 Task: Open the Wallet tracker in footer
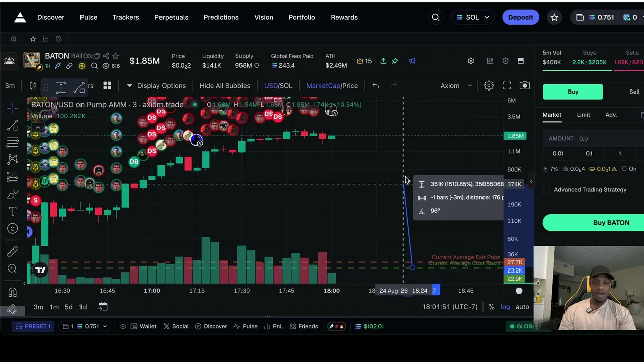[143, 326]
